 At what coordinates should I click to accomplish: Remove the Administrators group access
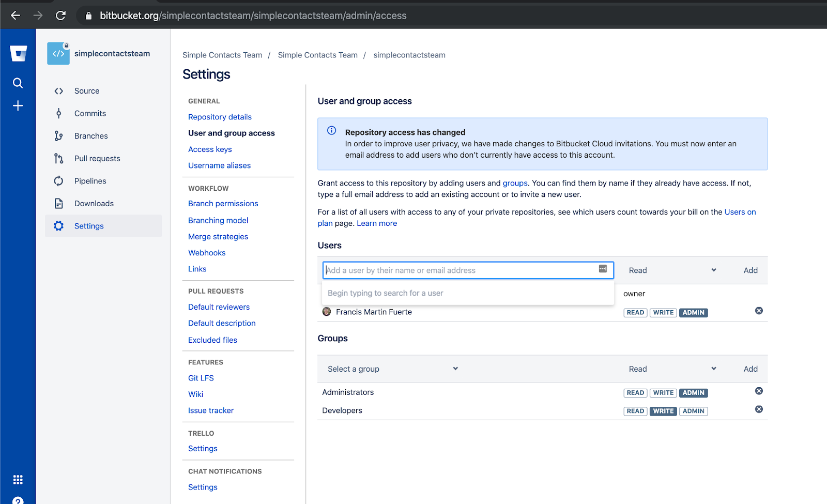click(759, 391)
